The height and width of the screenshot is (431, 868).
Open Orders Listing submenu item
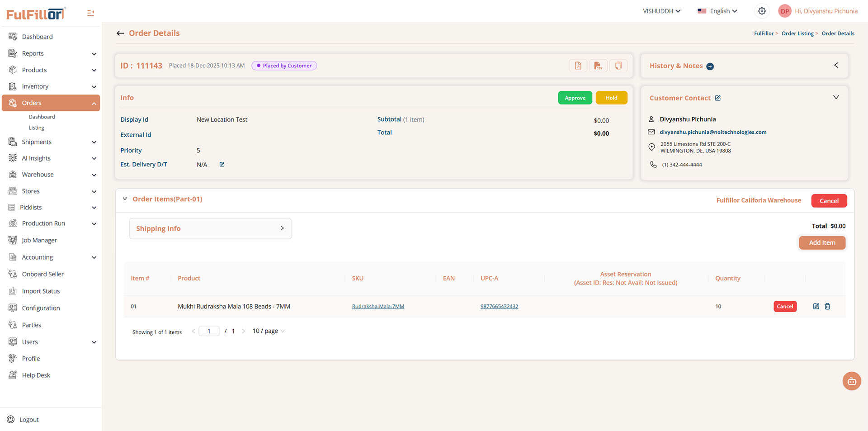36,128
